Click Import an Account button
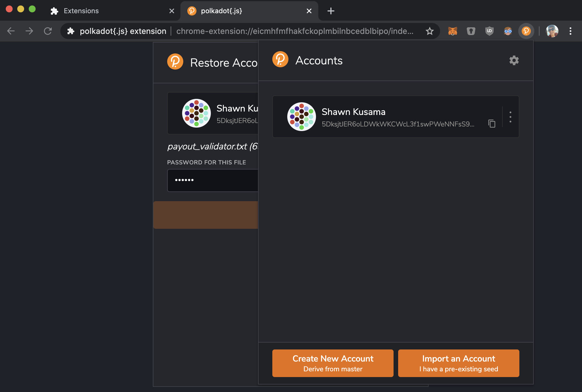Viewport: 582px width, 392px height. 458,363
